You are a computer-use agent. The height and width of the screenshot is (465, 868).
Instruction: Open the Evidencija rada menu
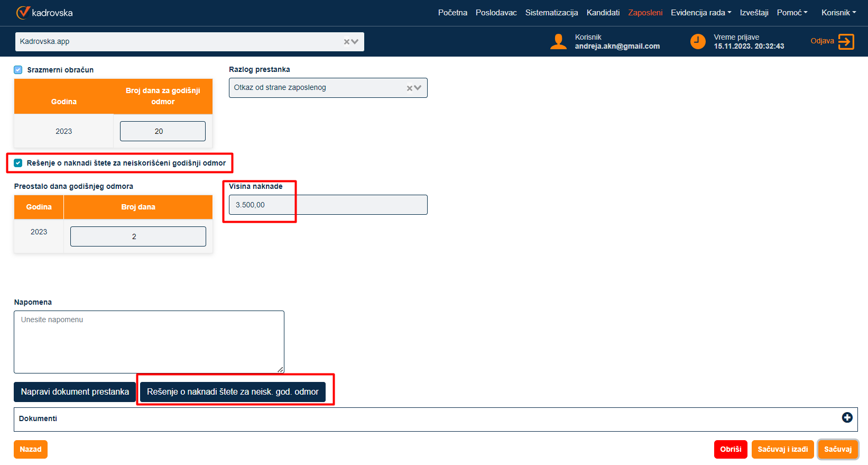700,13
